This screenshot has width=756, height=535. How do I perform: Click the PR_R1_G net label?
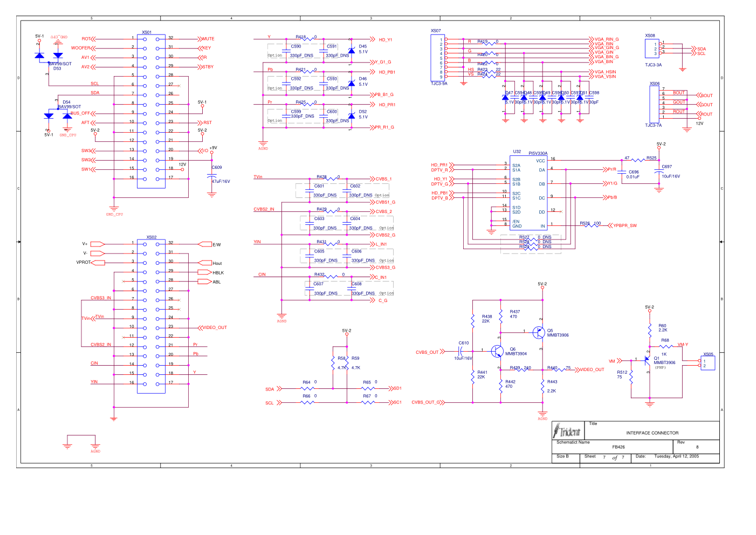click(384, 127)
